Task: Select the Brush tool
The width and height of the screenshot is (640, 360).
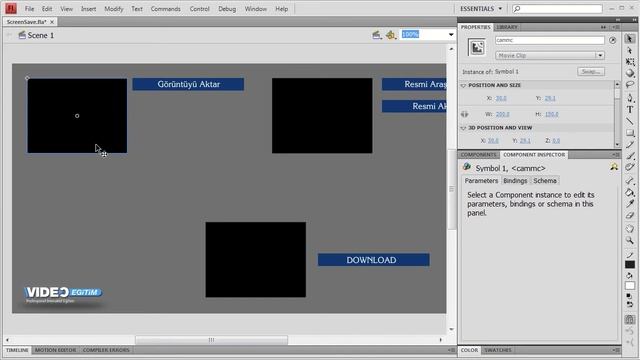Action: (x=630, y=156)
